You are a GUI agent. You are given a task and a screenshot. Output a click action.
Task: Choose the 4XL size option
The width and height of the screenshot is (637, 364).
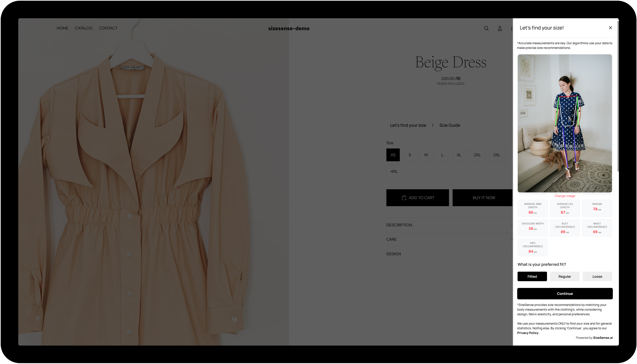394,172
